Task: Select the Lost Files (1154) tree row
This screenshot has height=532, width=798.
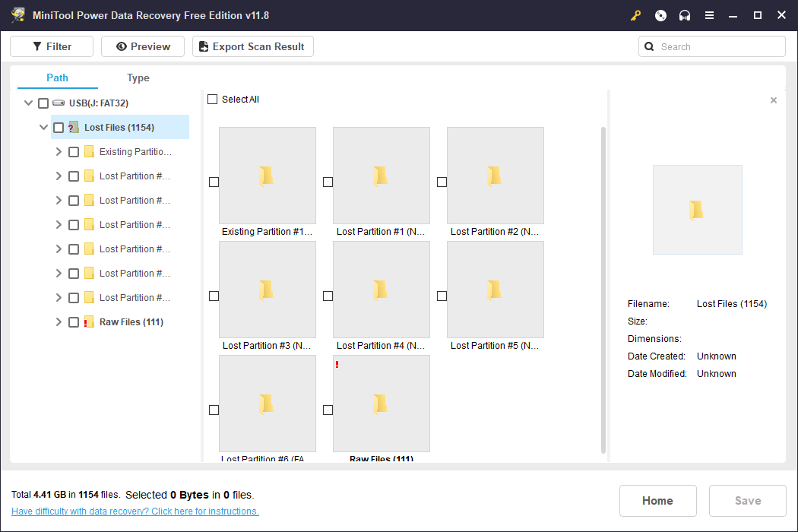Action: tap(120, 127)
